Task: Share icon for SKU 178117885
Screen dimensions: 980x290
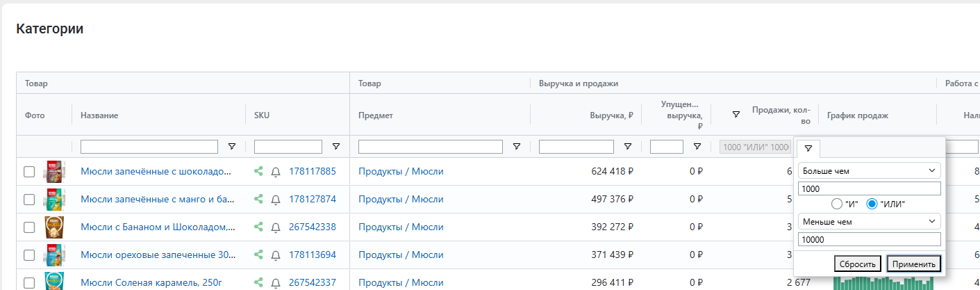Action: click(x=258, y=171)
